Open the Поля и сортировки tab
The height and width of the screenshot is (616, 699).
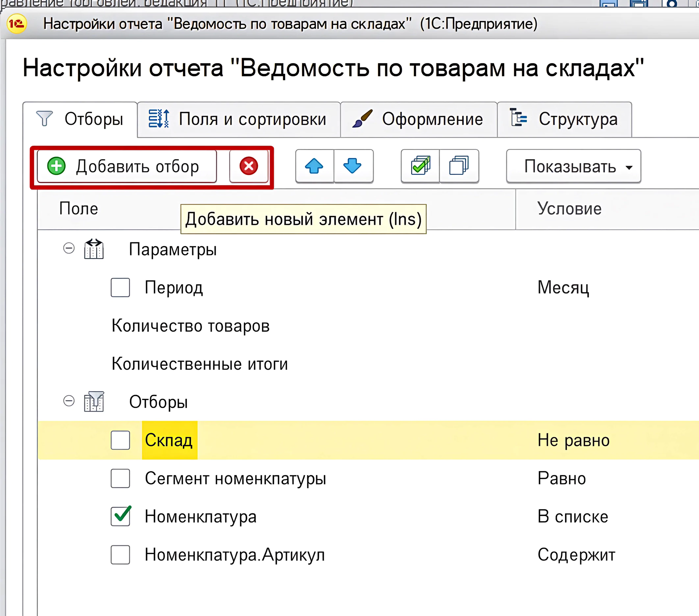pos(239,119)
